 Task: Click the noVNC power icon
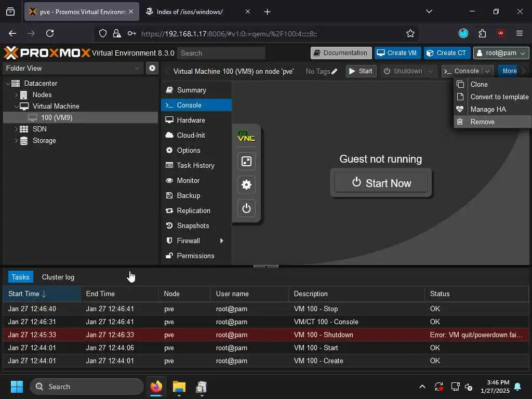click(x=246, y=208)
